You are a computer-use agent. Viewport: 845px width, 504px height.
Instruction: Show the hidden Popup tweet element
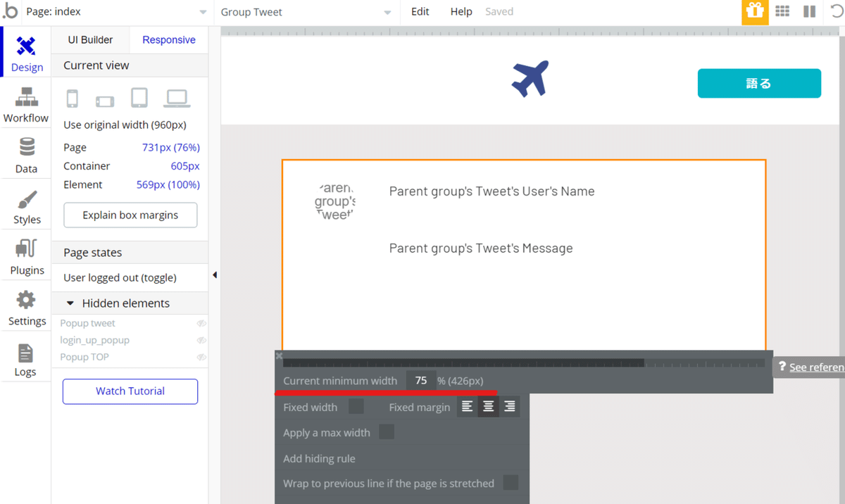[x=201, y=323]
